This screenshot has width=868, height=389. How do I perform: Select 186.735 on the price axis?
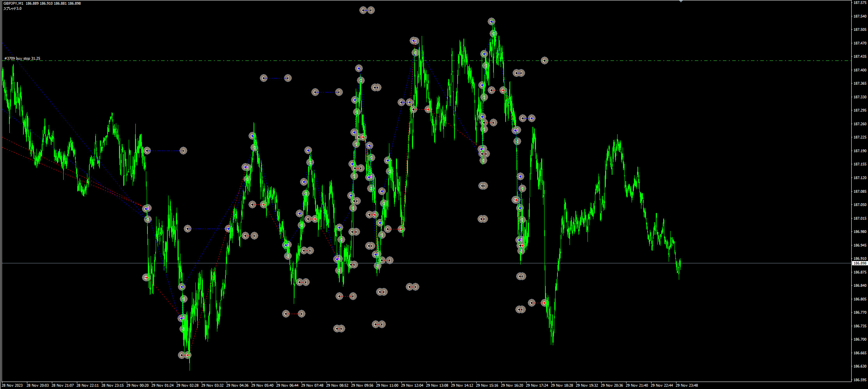[x=859, y=326]
